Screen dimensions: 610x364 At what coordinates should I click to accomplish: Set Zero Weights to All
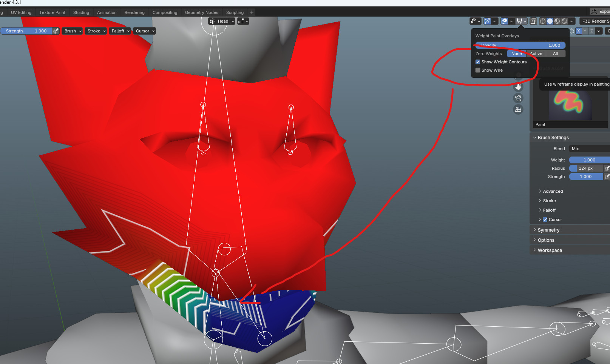coord(556,54)
